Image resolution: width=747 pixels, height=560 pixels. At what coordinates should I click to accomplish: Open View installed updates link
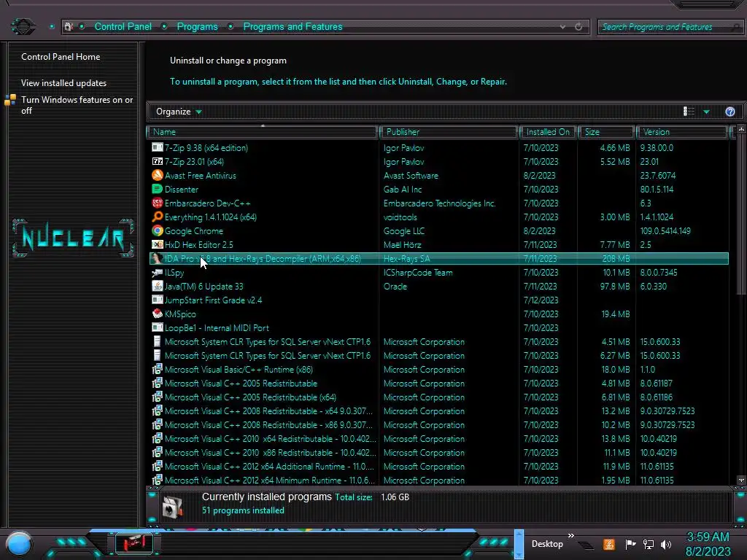click(x=64, y=83)
